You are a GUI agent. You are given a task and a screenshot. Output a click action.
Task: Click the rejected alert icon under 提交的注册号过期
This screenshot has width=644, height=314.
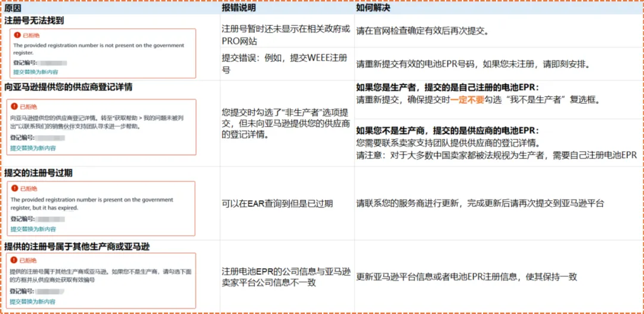coord(15,188)
